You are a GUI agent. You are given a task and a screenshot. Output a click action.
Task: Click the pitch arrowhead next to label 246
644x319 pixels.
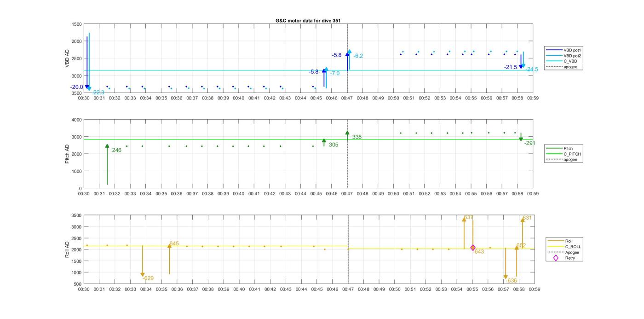(107, 146)
